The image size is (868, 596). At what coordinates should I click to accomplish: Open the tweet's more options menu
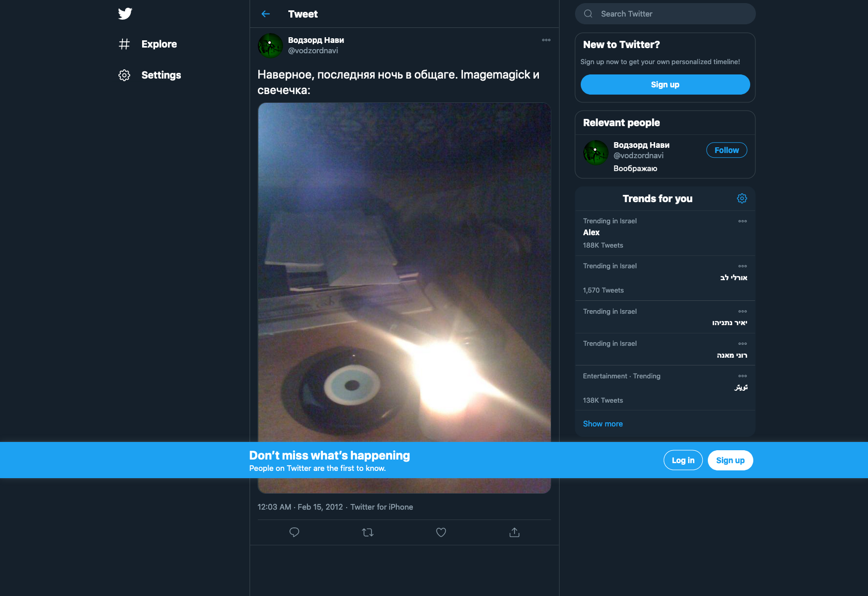point(546,40)
